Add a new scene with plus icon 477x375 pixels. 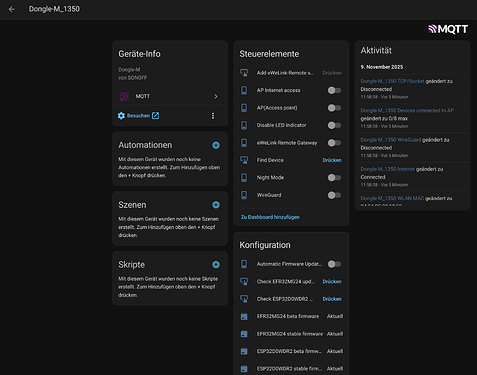(x=216, y=205)
